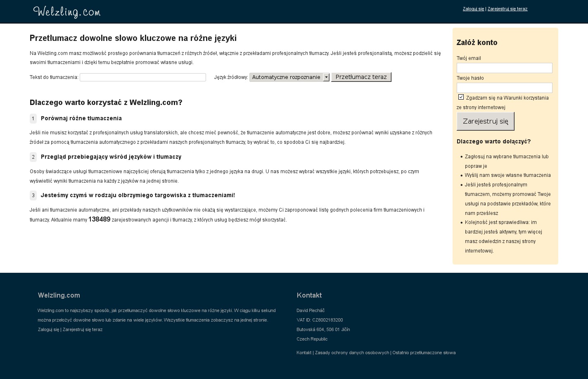
Task: Focus the 'Tekst do tłumaczenia' input field
Action: pyautogui.click(x=142, y=77)
